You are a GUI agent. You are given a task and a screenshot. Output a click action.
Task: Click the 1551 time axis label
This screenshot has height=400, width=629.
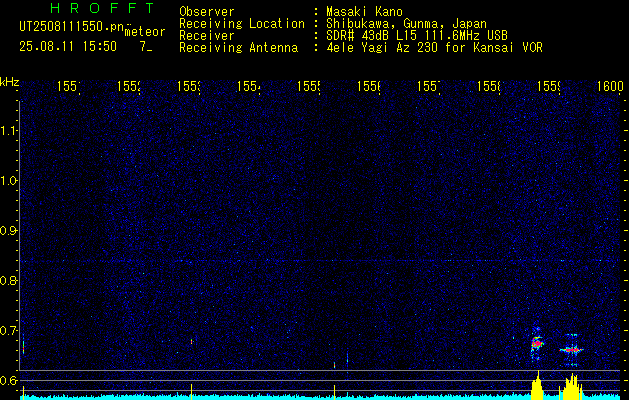69,86
